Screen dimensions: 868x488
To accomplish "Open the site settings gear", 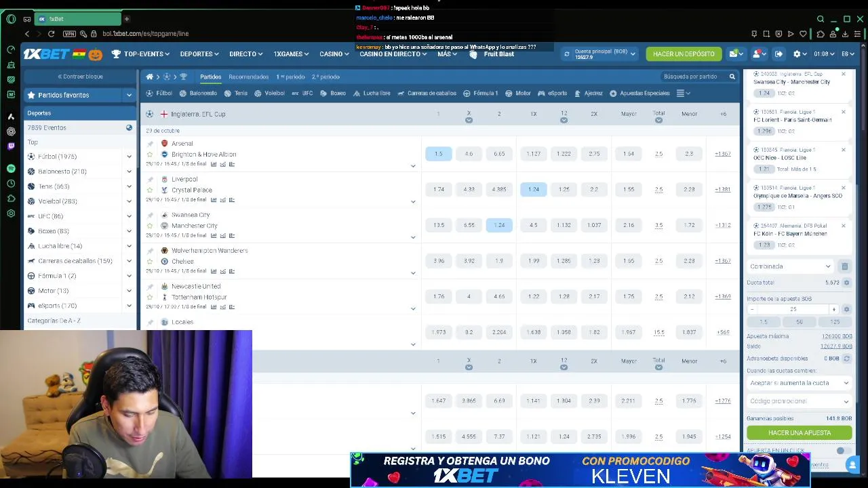I will (x=797, y=54).
